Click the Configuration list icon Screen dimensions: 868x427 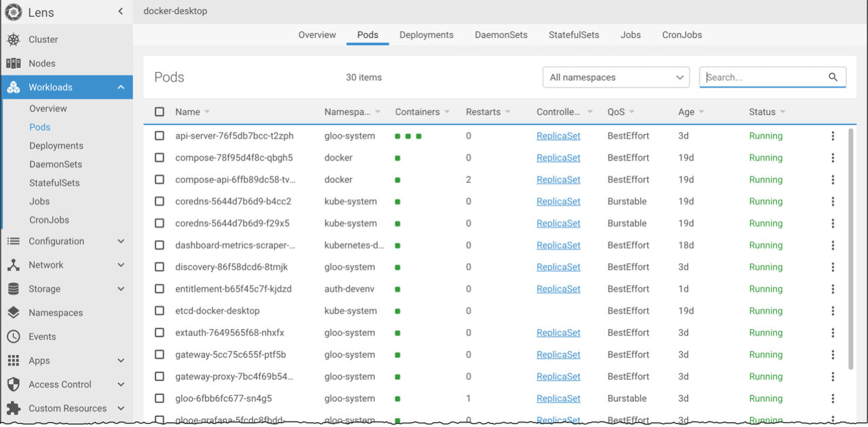pos(14,241)
